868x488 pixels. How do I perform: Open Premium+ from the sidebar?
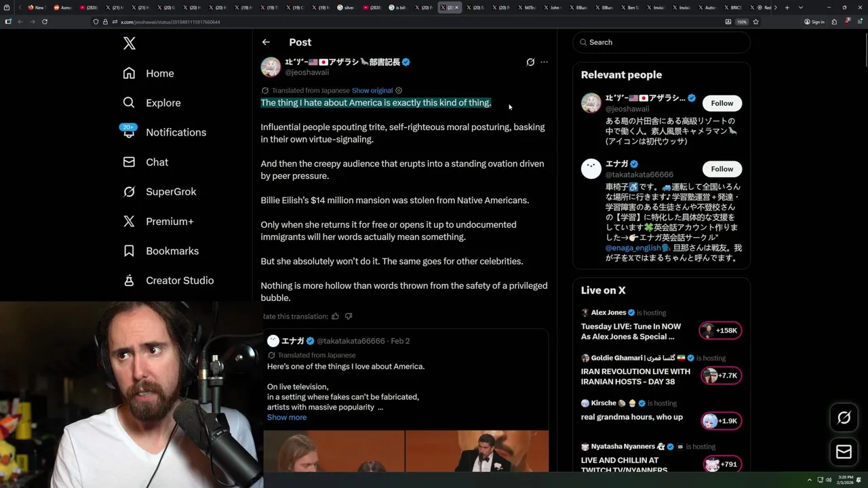(158, 221)
